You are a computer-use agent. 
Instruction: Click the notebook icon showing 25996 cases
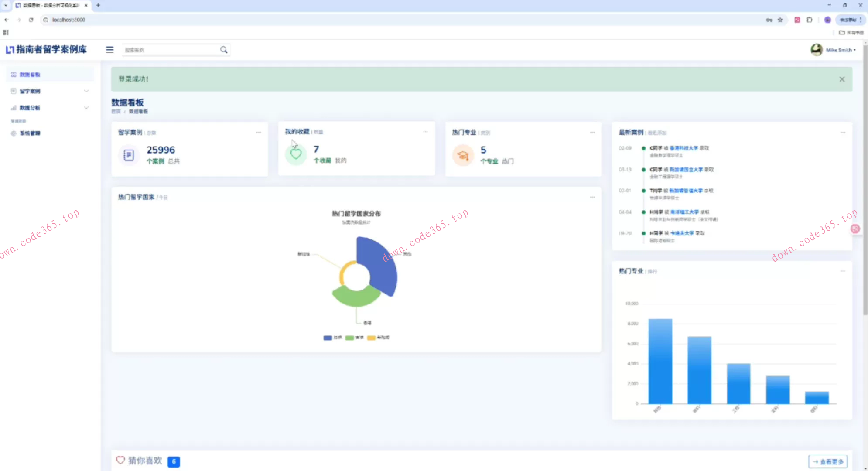(x=129, y=155)
